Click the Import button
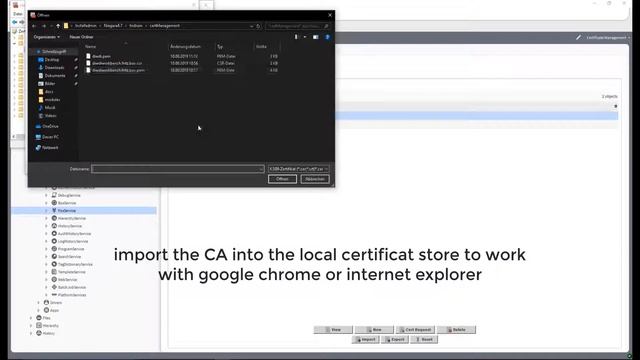Image resolution: width=640 pixels, height=360 pixels. tap(366, 339)
